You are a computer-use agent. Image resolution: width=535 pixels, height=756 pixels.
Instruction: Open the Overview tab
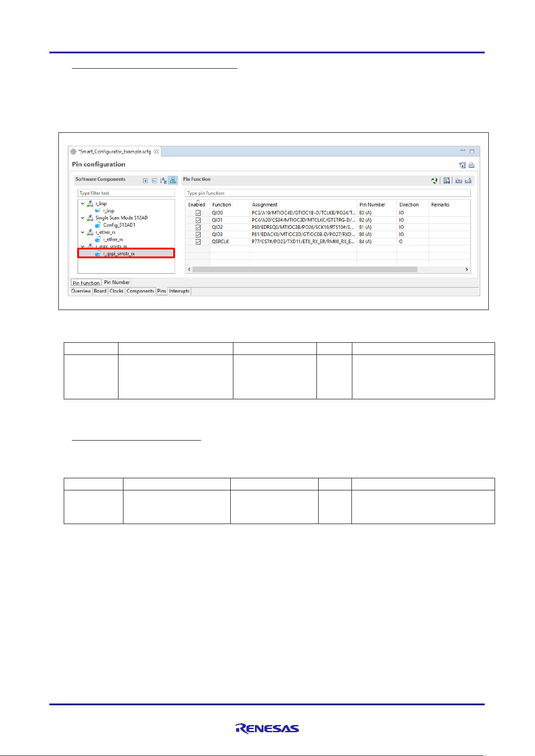(x=81, y=291)
